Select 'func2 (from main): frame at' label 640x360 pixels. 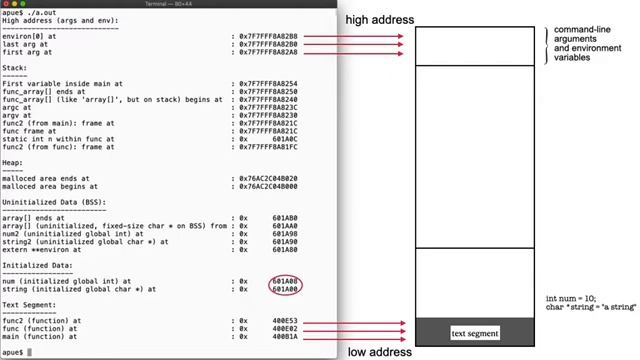tap(58, 123)
